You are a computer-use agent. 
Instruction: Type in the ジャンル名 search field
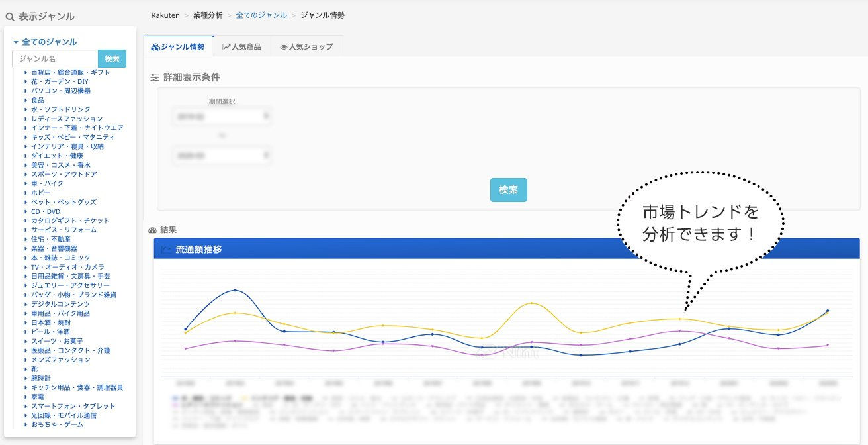pos(55,59)
